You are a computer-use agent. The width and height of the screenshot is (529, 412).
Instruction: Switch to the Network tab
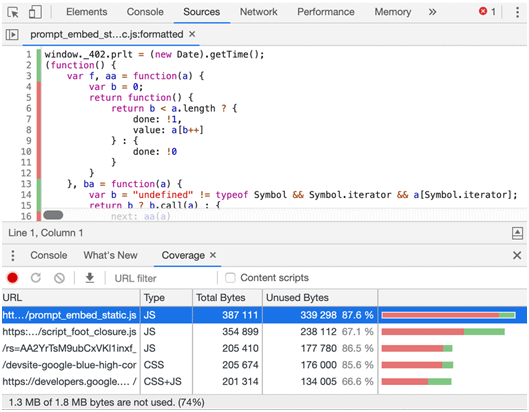pos(258,12)
